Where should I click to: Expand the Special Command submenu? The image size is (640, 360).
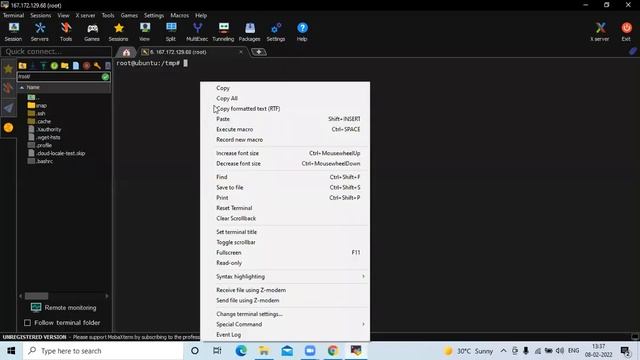click(285, 324)
